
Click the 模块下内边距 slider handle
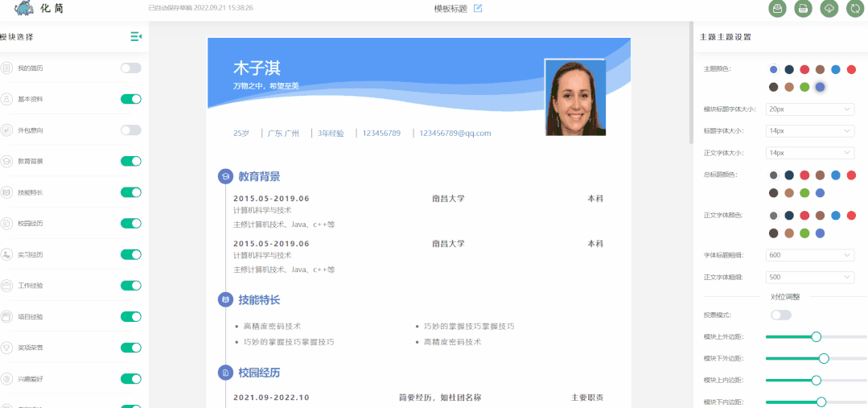[821, 402]
